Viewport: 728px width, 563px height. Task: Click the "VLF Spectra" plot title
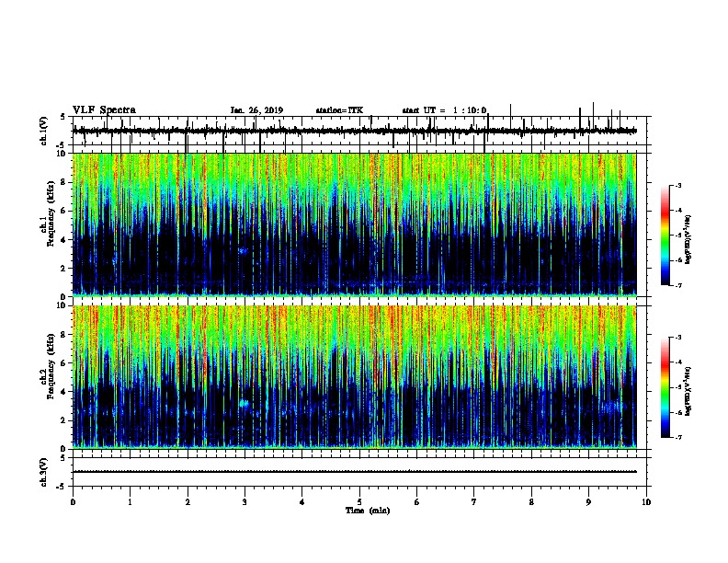click(104, 110)
